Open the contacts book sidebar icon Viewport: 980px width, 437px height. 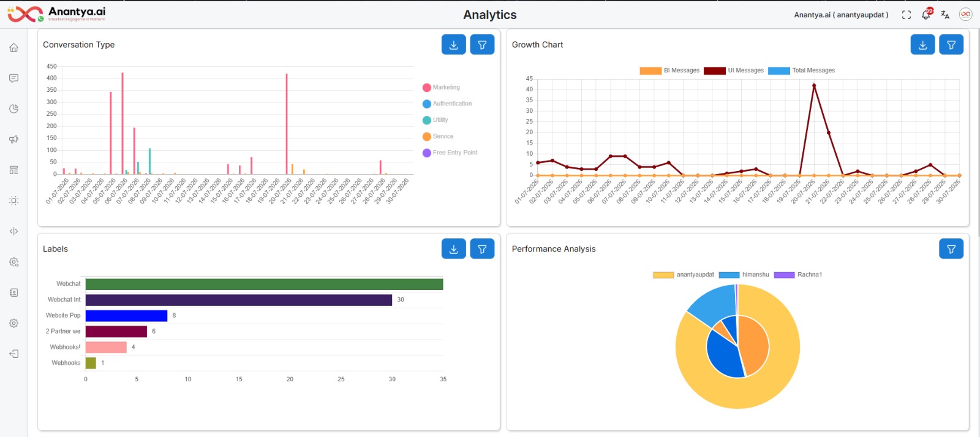coord(13,293)
